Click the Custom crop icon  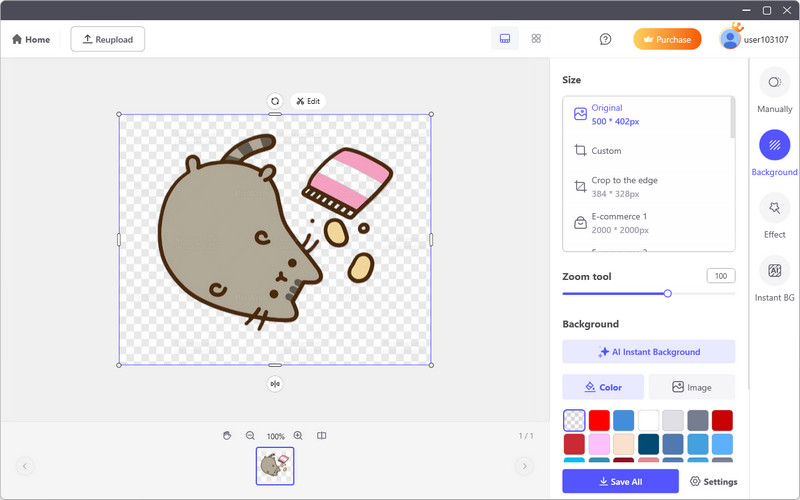tap(580, 150)
